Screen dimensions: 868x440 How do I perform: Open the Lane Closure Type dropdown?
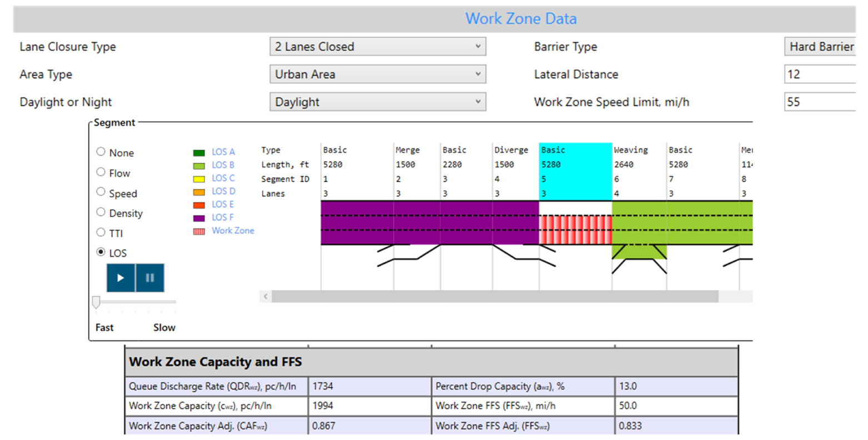click(x=378, y=47)
